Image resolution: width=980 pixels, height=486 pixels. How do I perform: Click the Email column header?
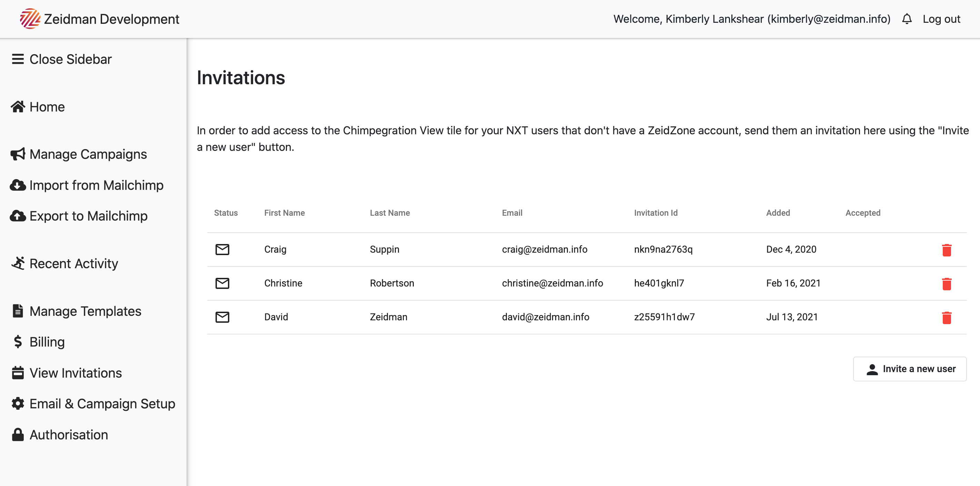tap(512, 213)
